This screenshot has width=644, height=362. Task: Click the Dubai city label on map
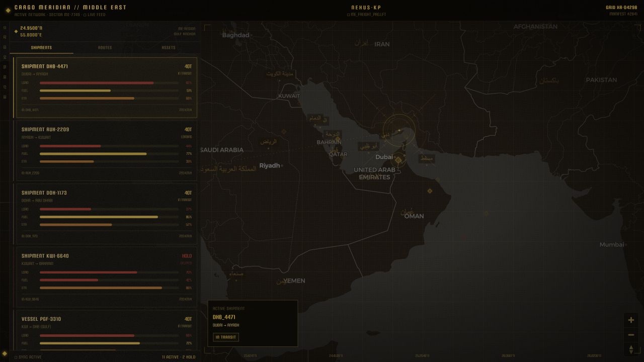(x=384, y=157)
